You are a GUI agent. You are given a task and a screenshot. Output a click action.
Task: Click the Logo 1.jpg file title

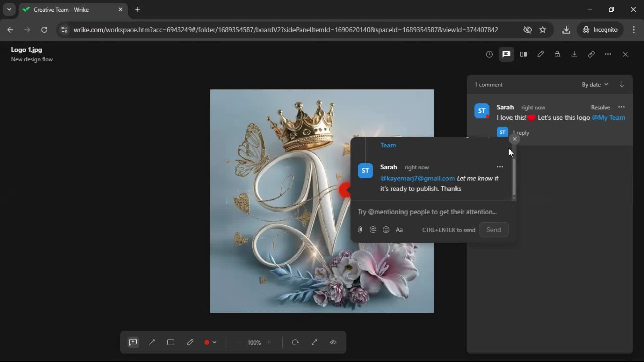(26, 50)
